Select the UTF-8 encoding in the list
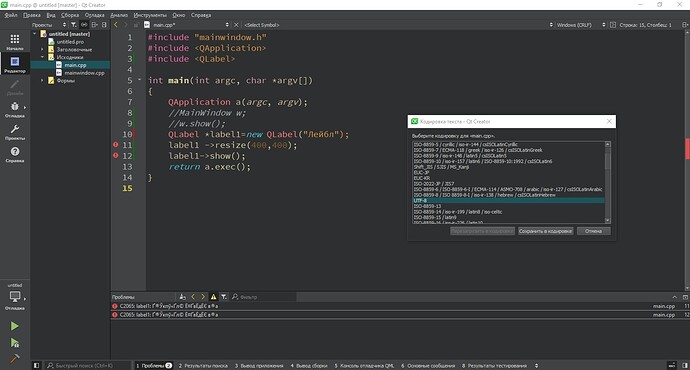The width and height of the screenshot is (690, 370). pyautogui.click(x=508, y=201)
